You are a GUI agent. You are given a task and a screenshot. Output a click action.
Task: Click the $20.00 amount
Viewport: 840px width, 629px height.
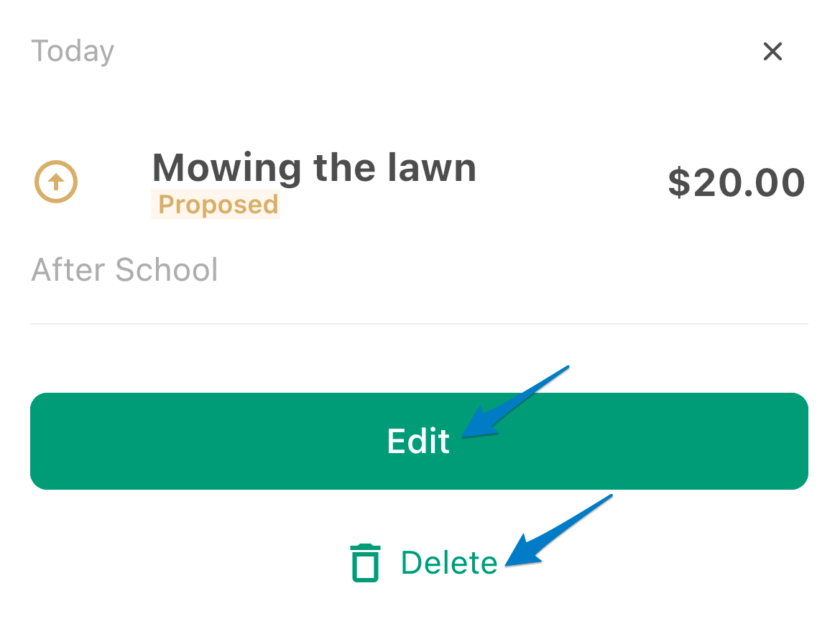[736, 182]
